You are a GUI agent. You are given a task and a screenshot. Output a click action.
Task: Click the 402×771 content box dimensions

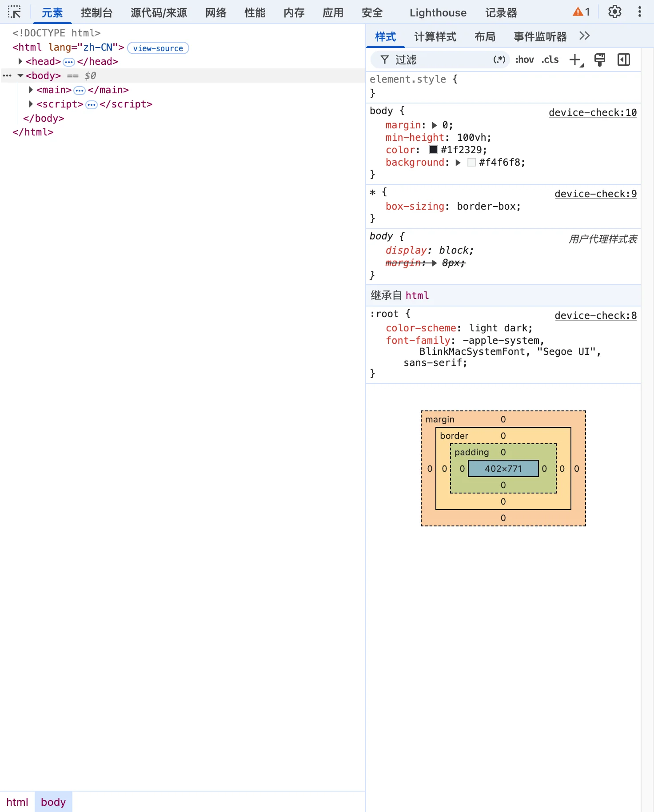(x=503, y=469)
